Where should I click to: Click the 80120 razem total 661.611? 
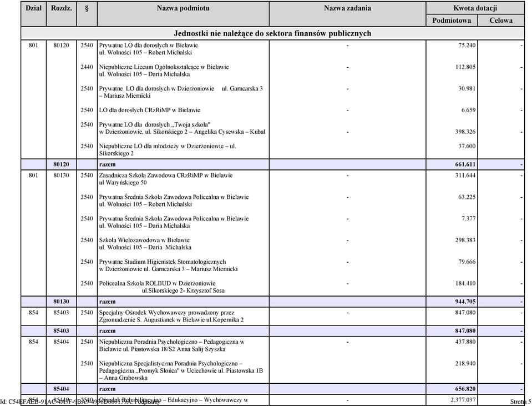coord(465,164)
